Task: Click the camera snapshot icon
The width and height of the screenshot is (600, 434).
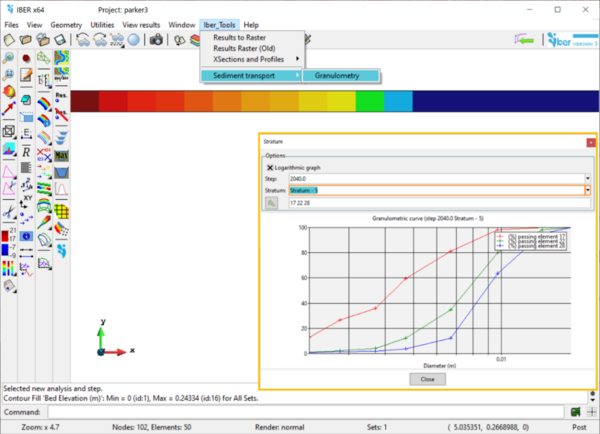Action: pos(156,40)
